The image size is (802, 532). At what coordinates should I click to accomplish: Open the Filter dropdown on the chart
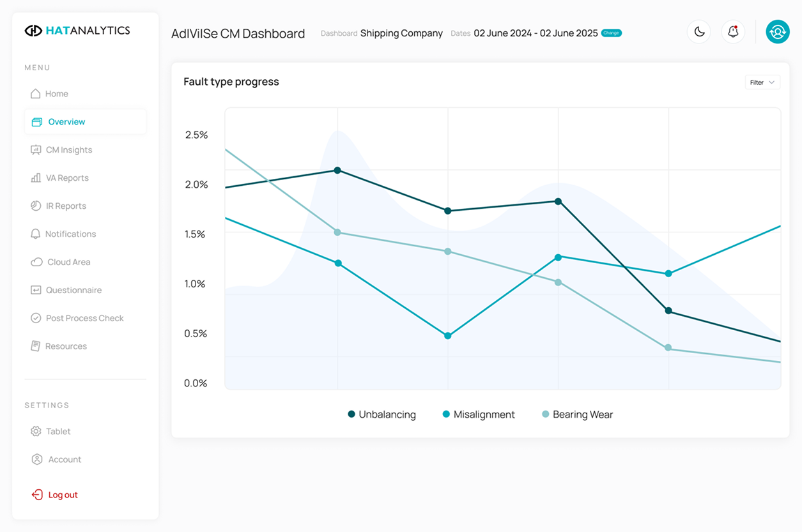(762, 82)
